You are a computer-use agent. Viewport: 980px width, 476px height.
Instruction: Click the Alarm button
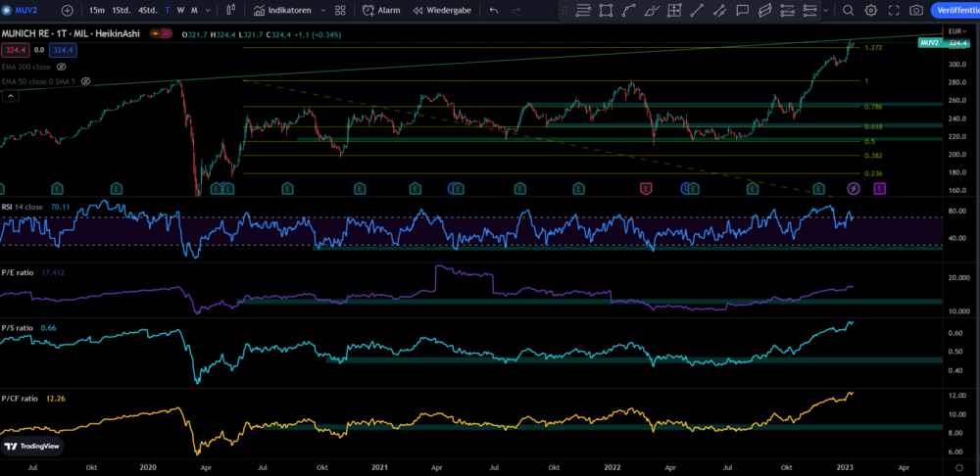(380, 11)
